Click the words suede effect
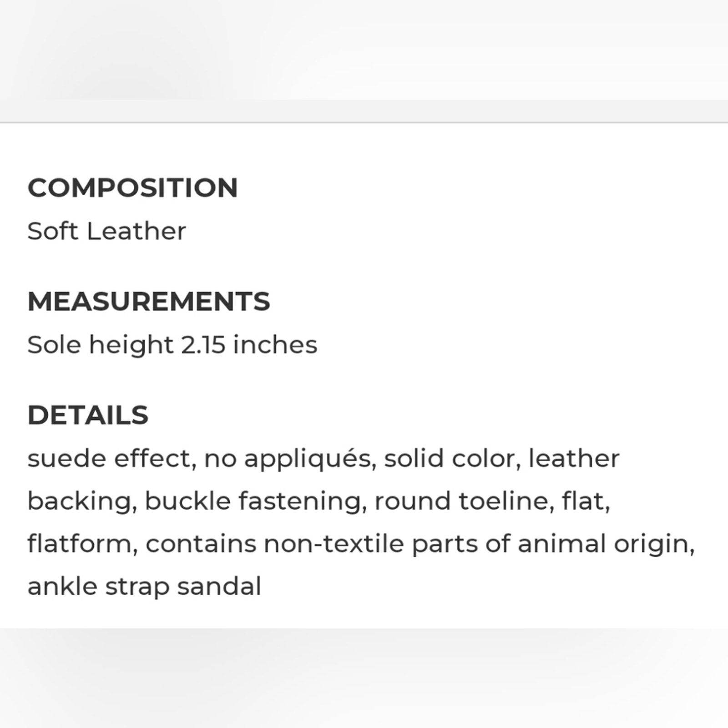Screen dimensions: 728x728 tap(112, 458)
